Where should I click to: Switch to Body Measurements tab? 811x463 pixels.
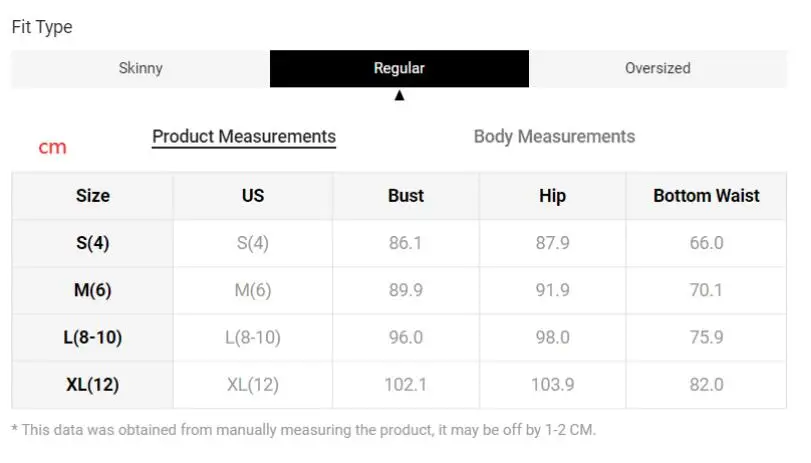(x=554, y=137)
